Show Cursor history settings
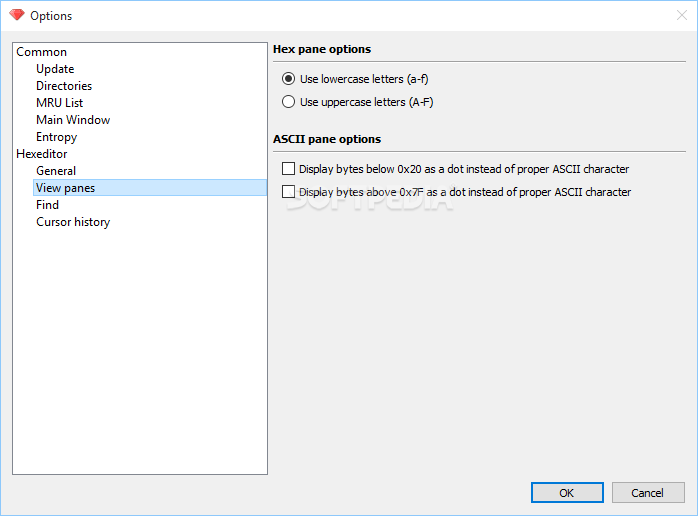The height and width of the screenshot is (516, 698). [x=73, y=222]
